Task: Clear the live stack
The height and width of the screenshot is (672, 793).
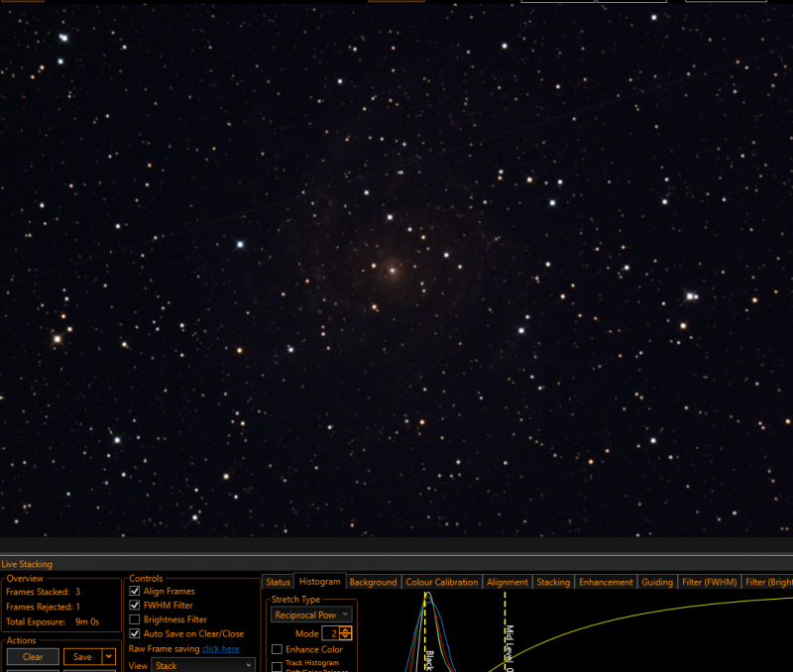Action: pyautogui.click(x=33, y=657)
